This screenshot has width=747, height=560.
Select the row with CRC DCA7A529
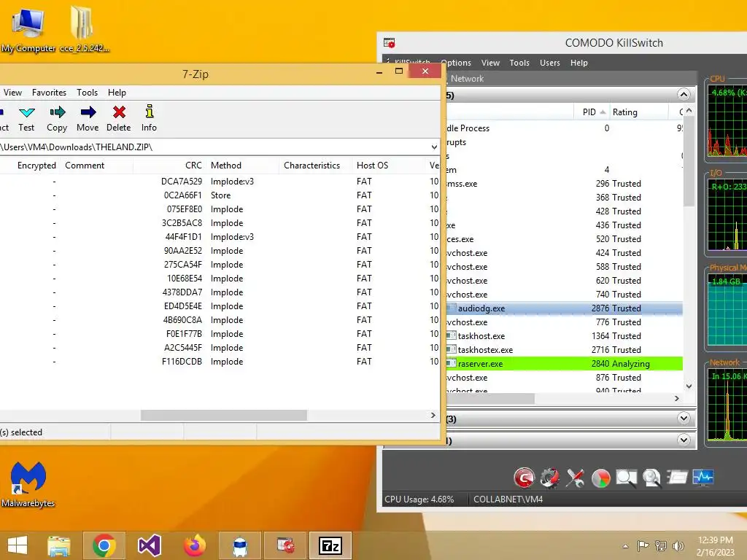(x=219, y=182)
